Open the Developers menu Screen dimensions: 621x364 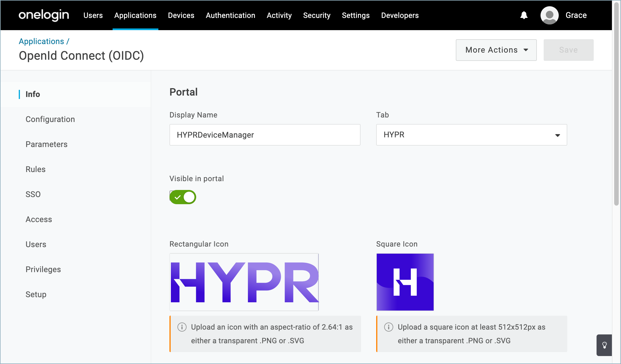click(x=400, y=15)
